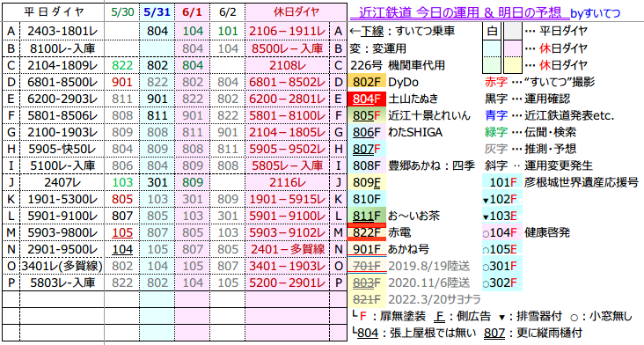Select the 6/2 date header

tap(228, 12)
